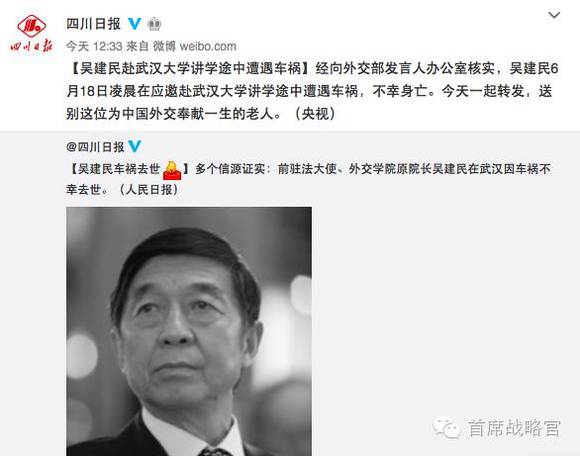Select repost headline 吴建民车祸去世
The width and height of the screenshot is (580, 456).
pyautogui.click(x=119, y=169)
